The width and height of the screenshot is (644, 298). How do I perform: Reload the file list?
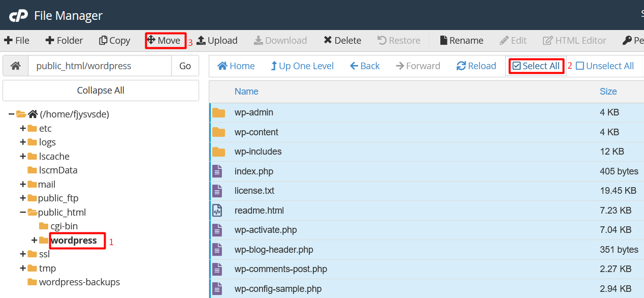(x=476, y=66)
